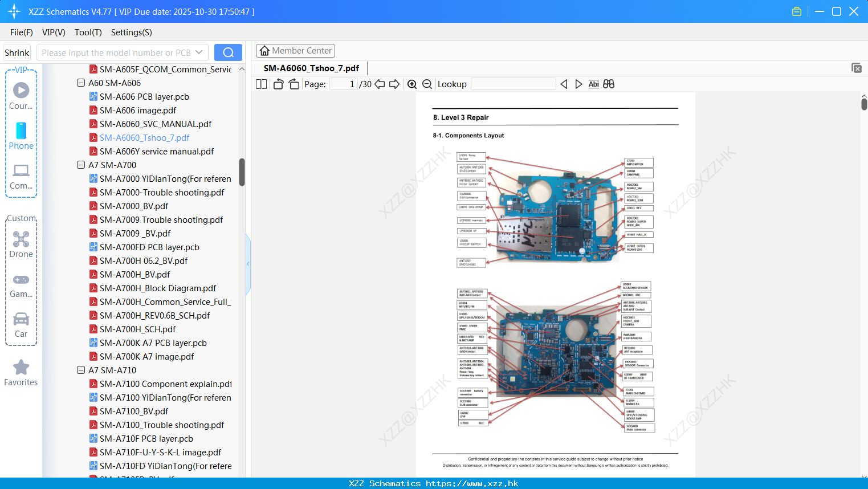Screen dimensions: 868x489
Task: Open the Settings(S) menu
Action: [132, 32]
